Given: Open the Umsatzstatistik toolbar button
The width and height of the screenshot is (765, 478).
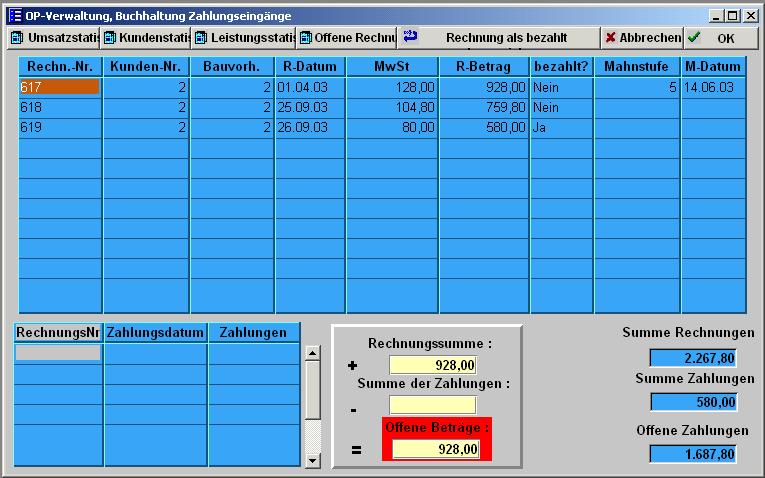Looking at the screenshot, I should coord(54,38).
